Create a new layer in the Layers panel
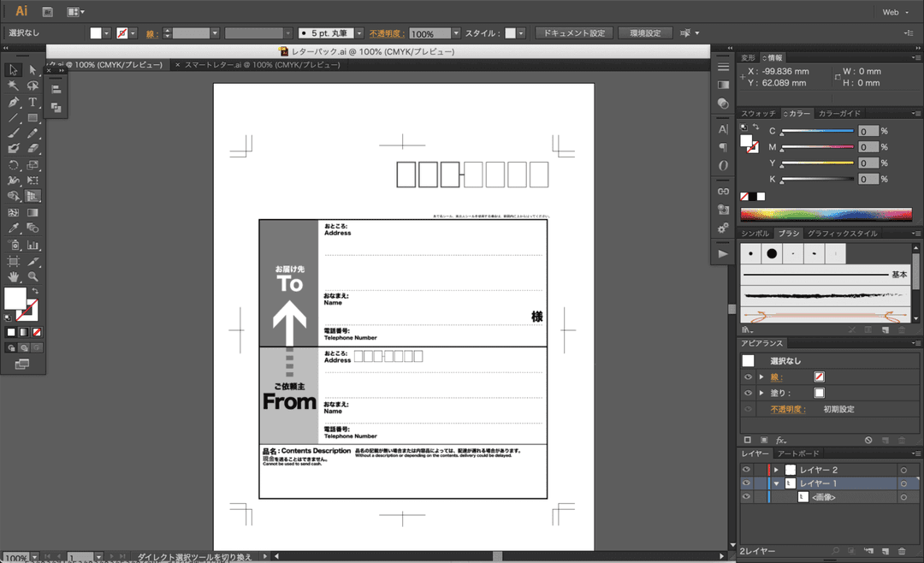This screenshot has width=924, height=563. [885, 551]
